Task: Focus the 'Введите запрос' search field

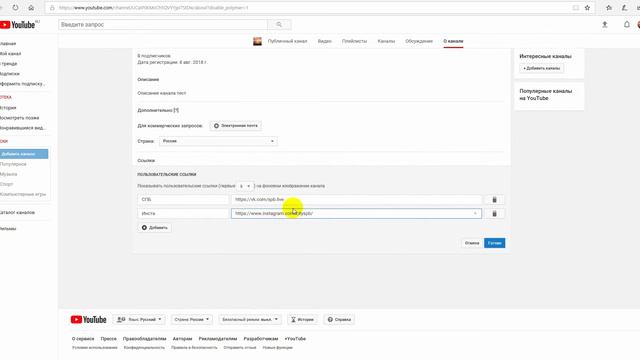Action: [163, 24]
